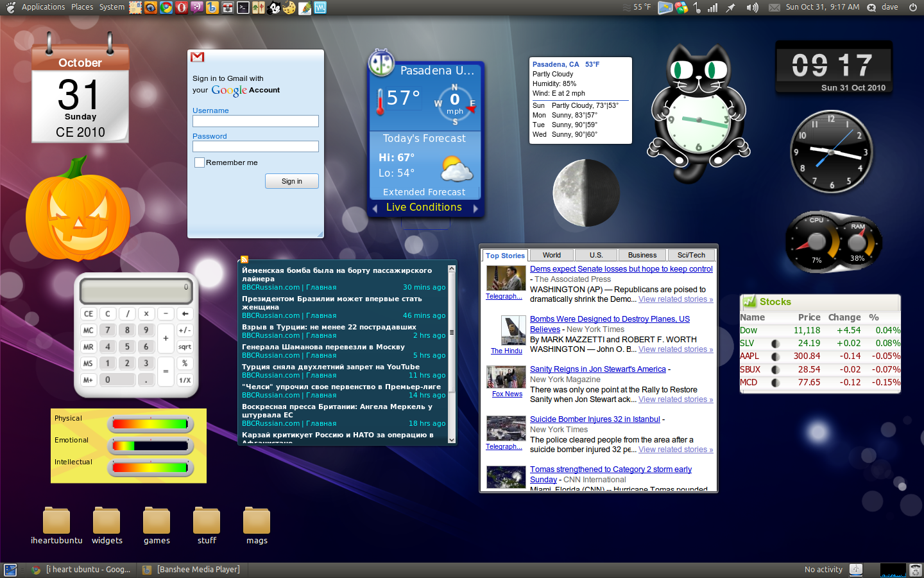Tick the Remember me checkbox
924x578 pixels.
pos(200,162)
